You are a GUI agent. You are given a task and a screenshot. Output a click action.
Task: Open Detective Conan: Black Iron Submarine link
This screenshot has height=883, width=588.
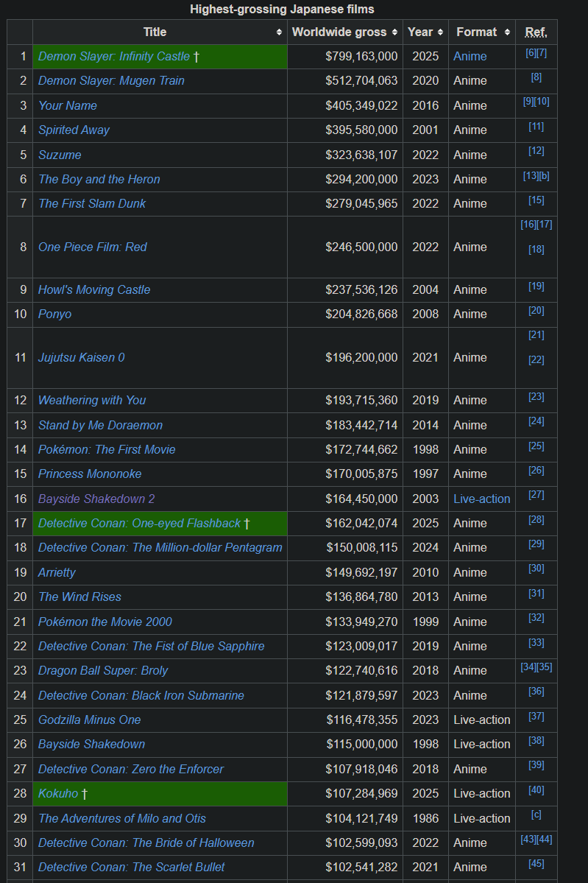coord(141,695)
